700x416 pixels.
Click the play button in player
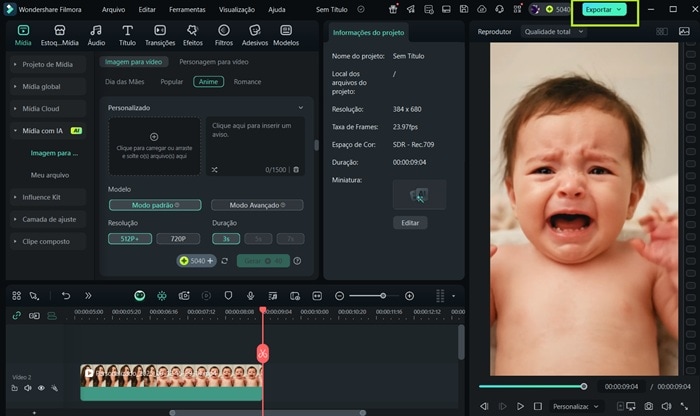tap(520, 406)
